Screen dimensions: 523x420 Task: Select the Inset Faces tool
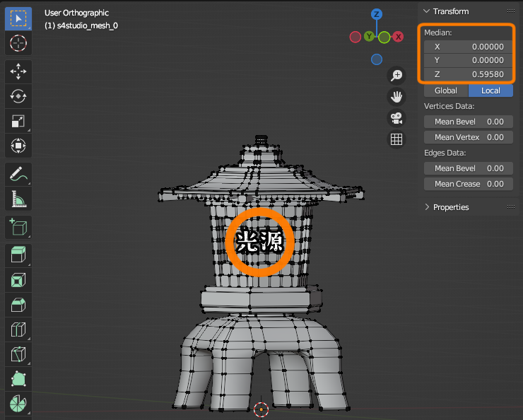(x=18, y=280)
